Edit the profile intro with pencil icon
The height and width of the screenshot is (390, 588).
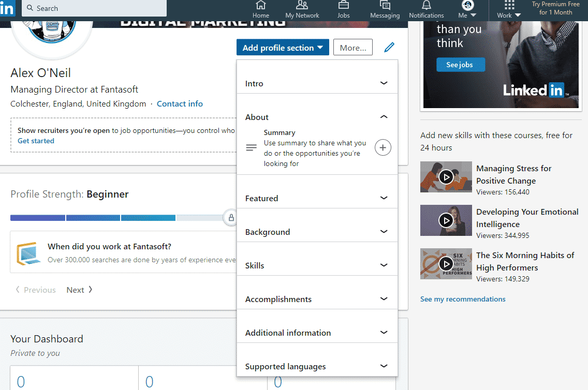pos(389,47)
